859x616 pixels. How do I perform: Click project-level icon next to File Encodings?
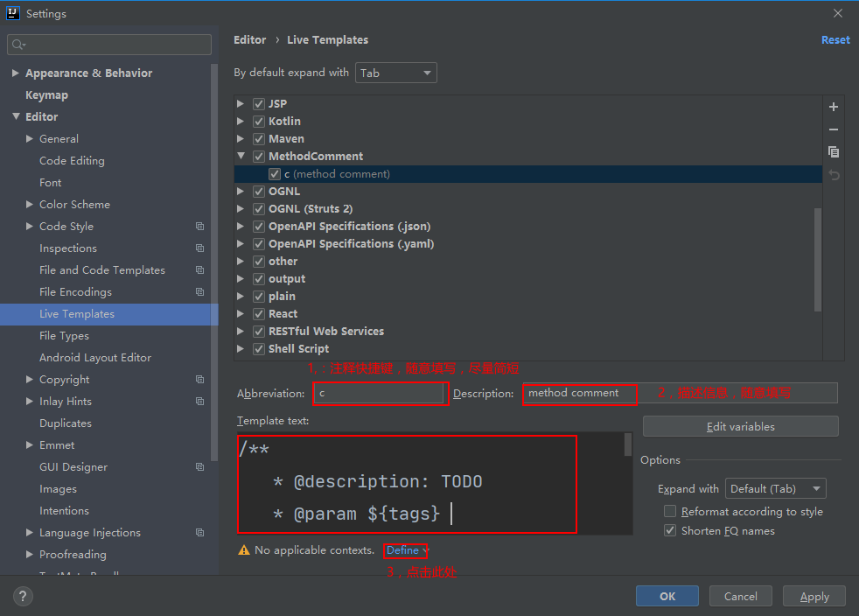point(200,292)
